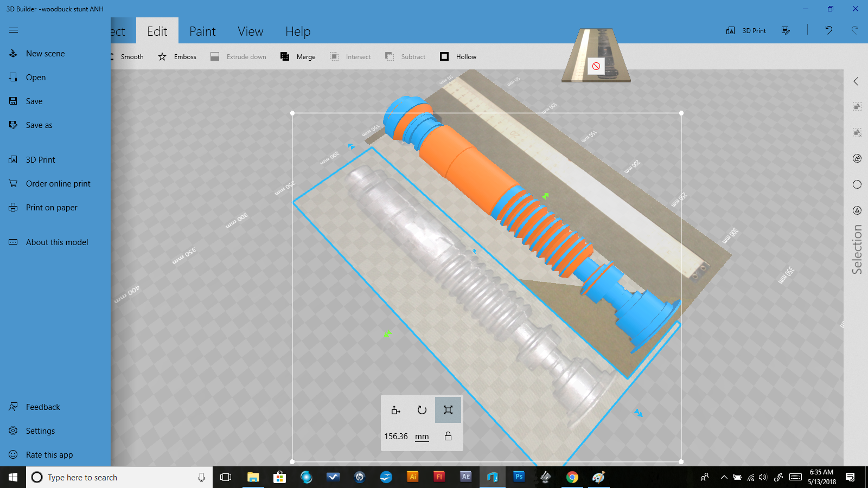
Task: Toggle the aspect ratio lock
Action: click(448, 436)
